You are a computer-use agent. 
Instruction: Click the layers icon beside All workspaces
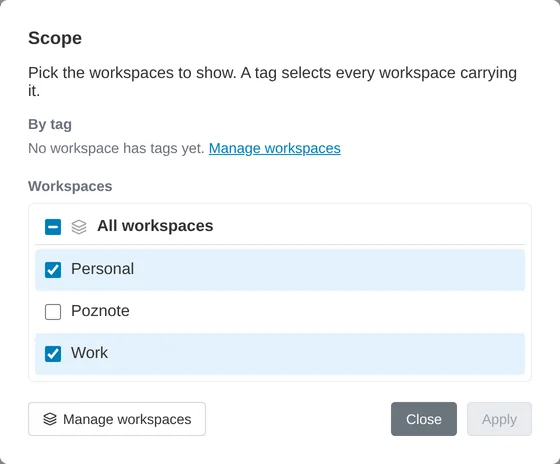coord(79,227)
